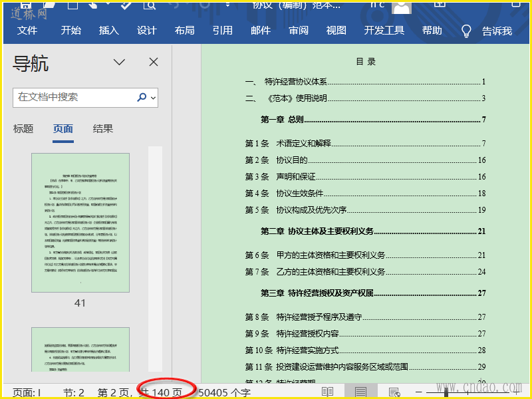Follow TOC entry 第5条 协议构成及优先次序
Image resolution: width=532 pixels, height=399 pixels.
click(x=365, y=210)
